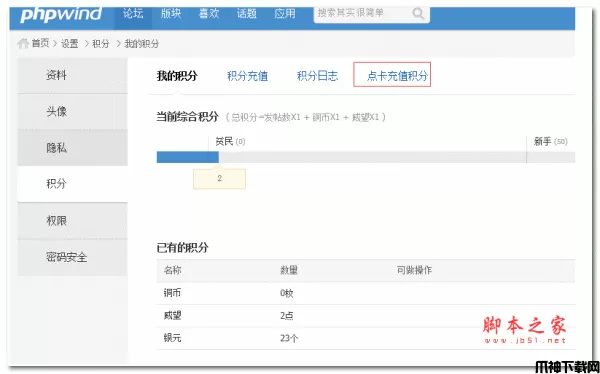Viewport: 600px width, 374px height.
Task: Switch to 点卡充值积分 tab
Action: tap(397, 76)
